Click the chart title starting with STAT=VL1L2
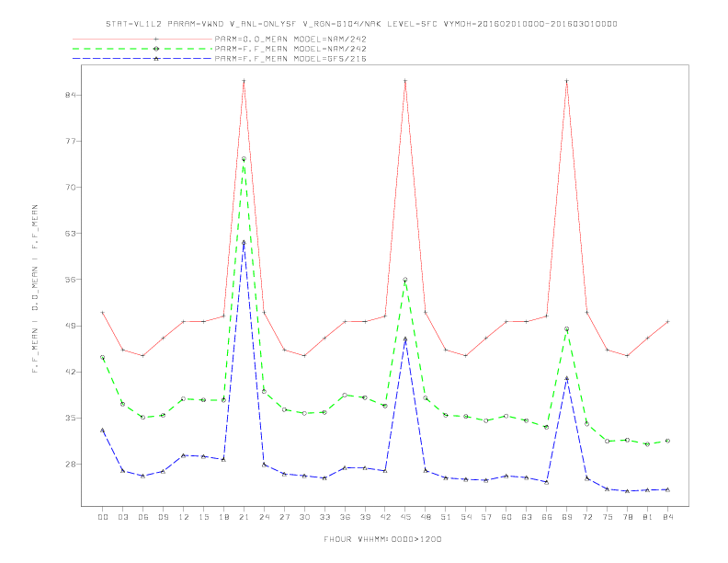The width and height of the screenshot is (728, 563). point(361,24)
